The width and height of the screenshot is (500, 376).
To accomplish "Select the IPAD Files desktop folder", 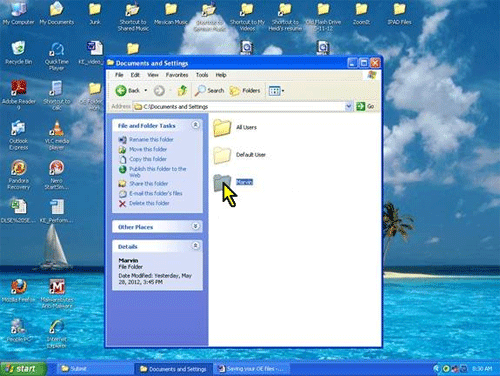I will tap(399, 13).
